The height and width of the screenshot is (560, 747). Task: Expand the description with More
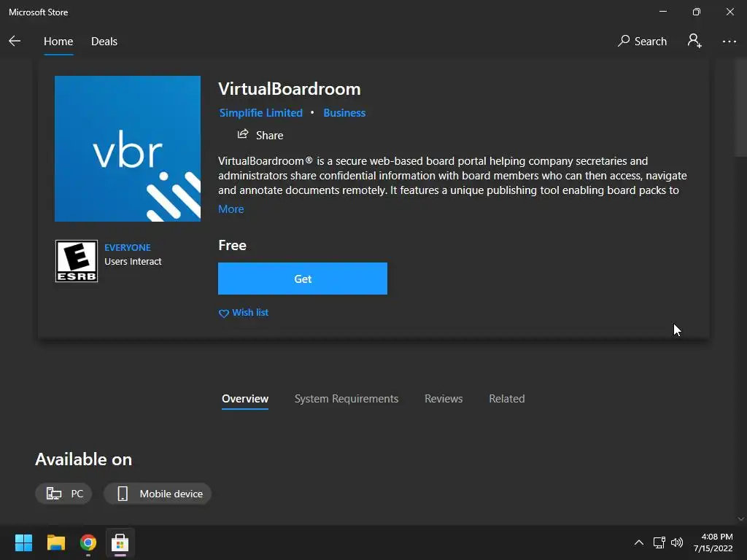(x=231, y=209)
